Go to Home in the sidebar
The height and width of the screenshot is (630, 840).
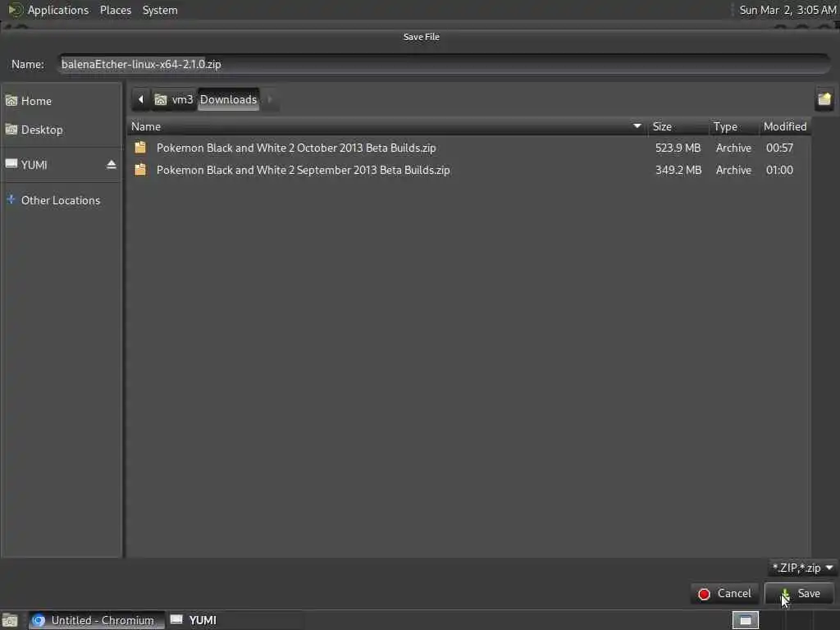(61, 101)
